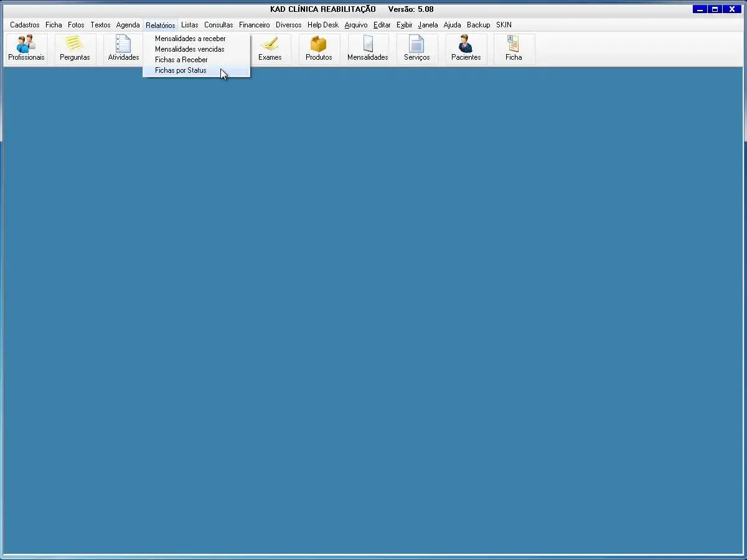Open the Backup menu
Viewport: 747px width, 560px height.
tap(478, 25)
